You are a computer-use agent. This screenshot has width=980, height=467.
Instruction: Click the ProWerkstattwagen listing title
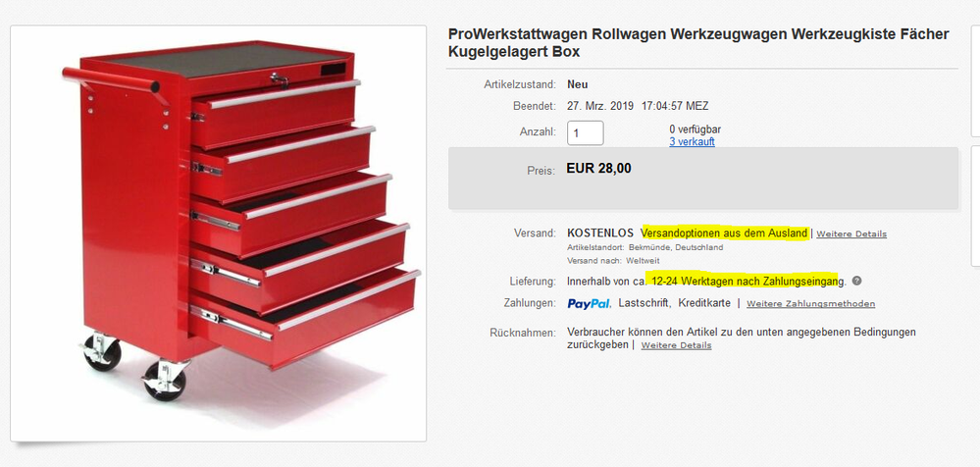click(698, 43)
